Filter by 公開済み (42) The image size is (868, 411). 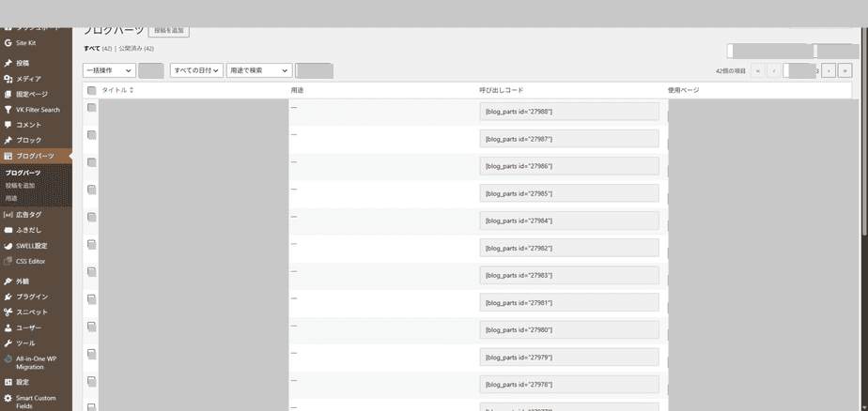(x=136, y=49)
